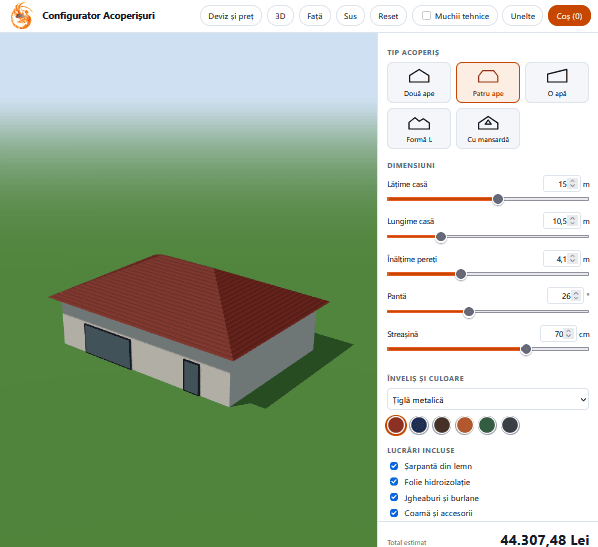
Task: Switch to the Sus view
Action: 350,16
